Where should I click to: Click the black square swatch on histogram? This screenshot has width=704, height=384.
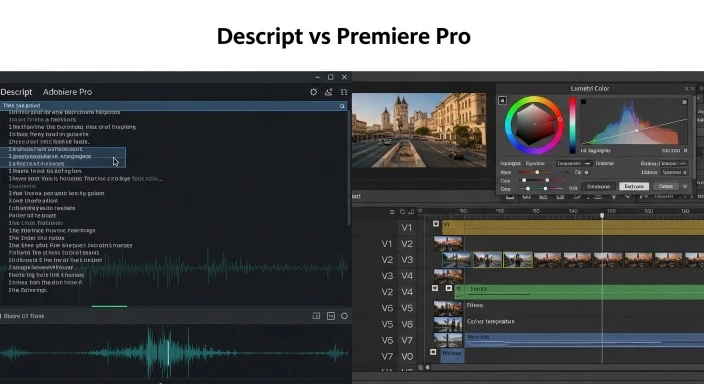click(584, 102)
